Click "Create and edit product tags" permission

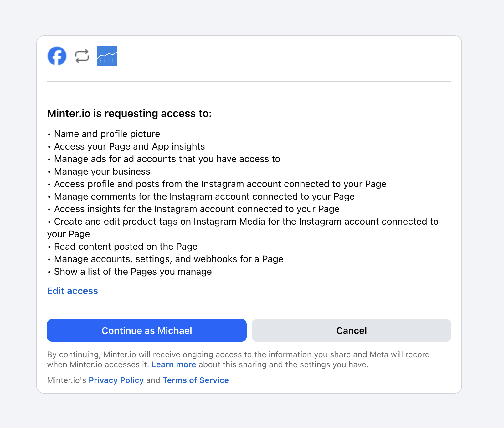tap(246, 222)
